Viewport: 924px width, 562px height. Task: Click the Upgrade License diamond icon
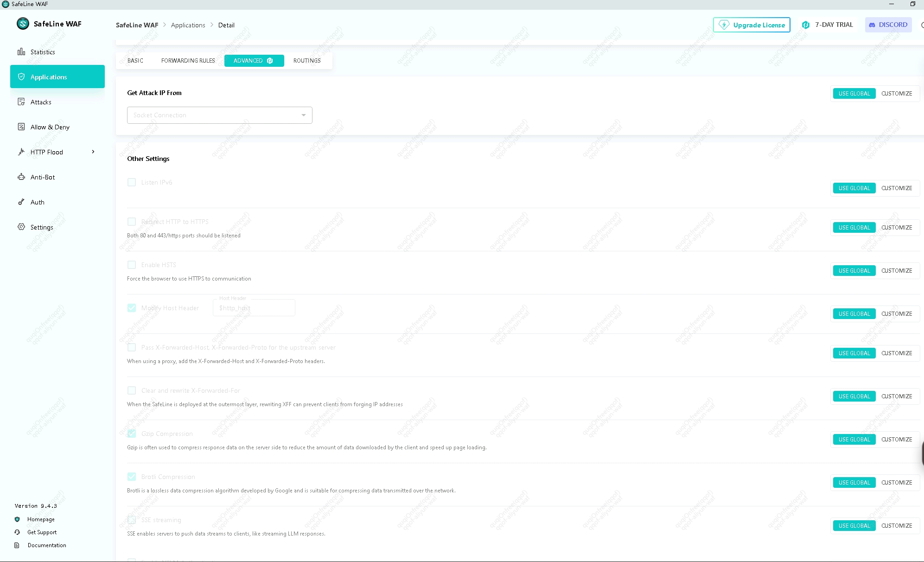click(724, 25)
